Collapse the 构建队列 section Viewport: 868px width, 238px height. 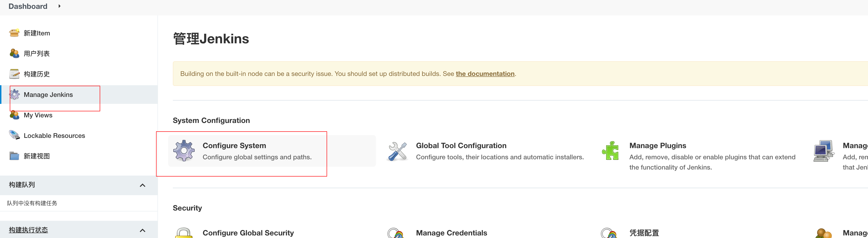[143, 185]
